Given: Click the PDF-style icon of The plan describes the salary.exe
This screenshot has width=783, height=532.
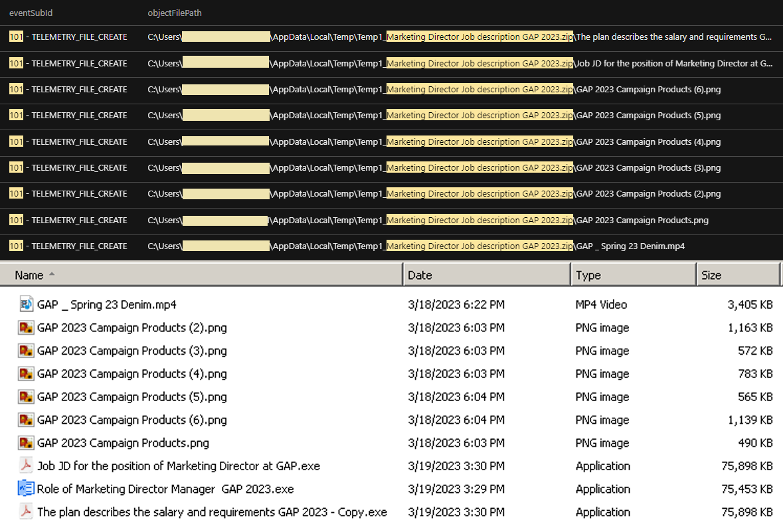Looking at the screenshot, I should (x=26, y=511).
